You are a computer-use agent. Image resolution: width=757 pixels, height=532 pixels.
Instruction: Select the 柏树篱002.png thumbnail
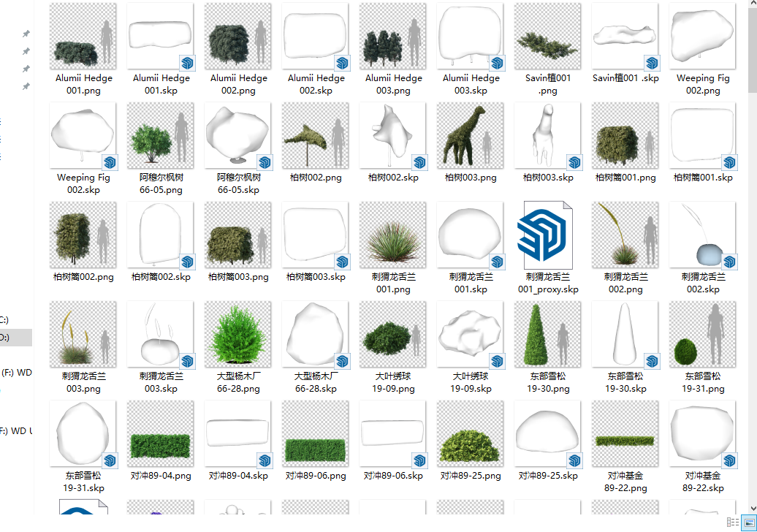pyautogui.click(x=83, y=235)
